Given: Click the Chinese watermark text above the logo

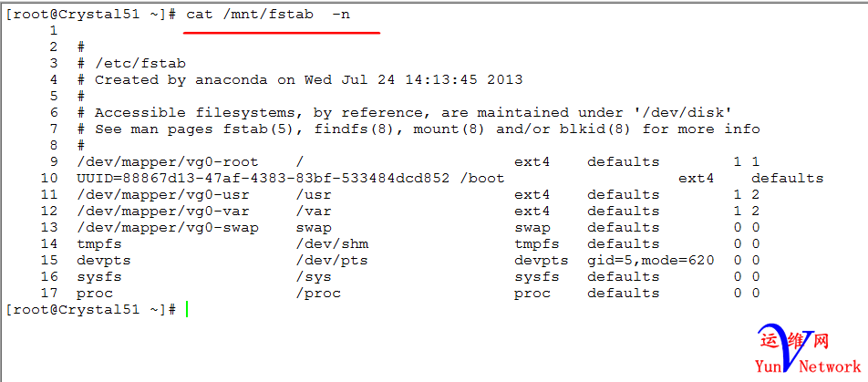Looking at the screenshot, I should (x=793, y=341).
